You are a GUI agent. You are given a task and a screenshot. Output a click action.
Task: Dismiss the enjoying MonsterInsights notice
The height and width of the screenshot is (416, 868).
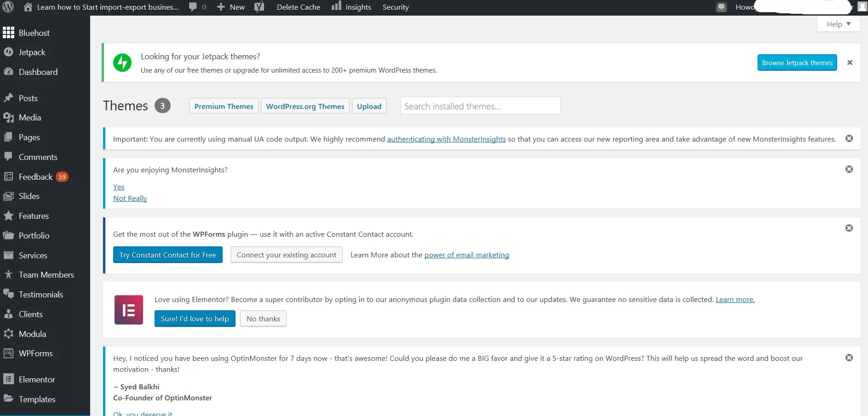849,169
